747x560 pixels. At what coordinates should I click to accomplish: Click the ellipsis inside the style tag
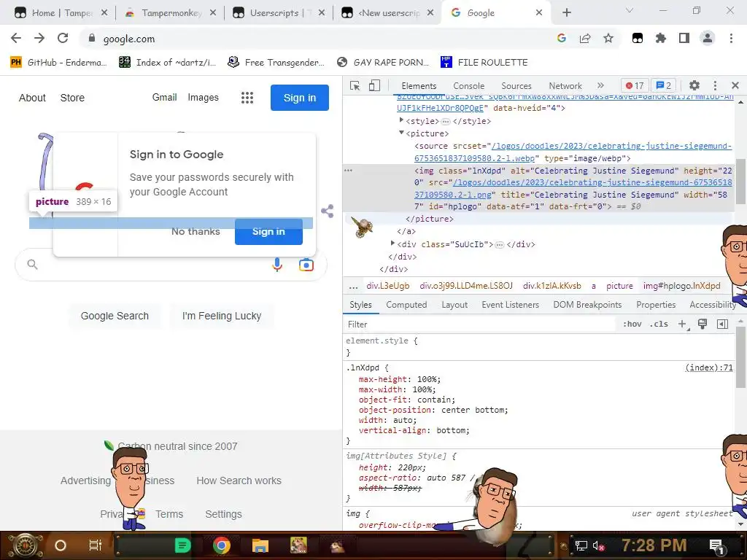pos(446,122)
